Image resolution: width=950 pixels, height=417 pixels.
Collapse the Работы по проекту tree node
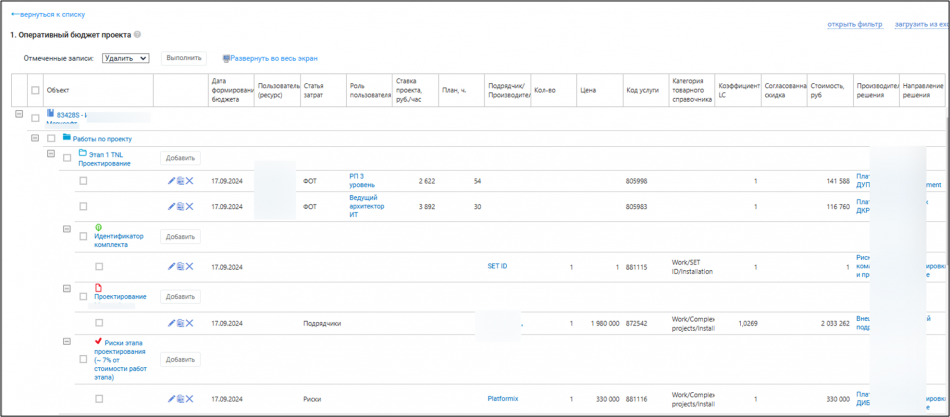pyautogui.click(x=36, y=138)
